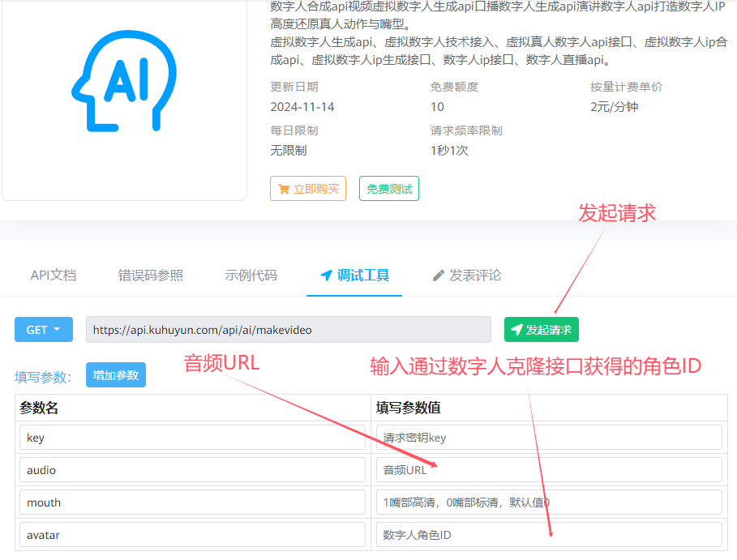Click the pencil icon beside 发表评论
Screen dimensions: 737x560
click(439, 276)
